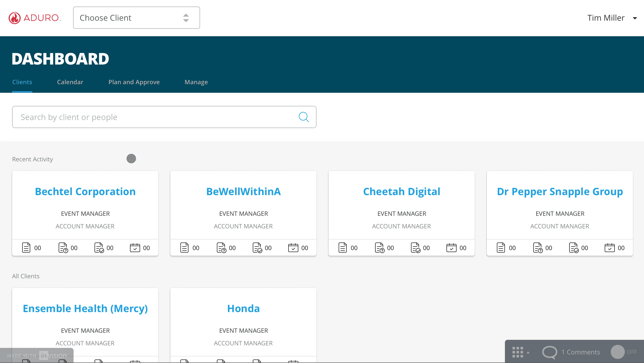Click Dr Pepper Snapple's plain document icon

pos(501,248)
